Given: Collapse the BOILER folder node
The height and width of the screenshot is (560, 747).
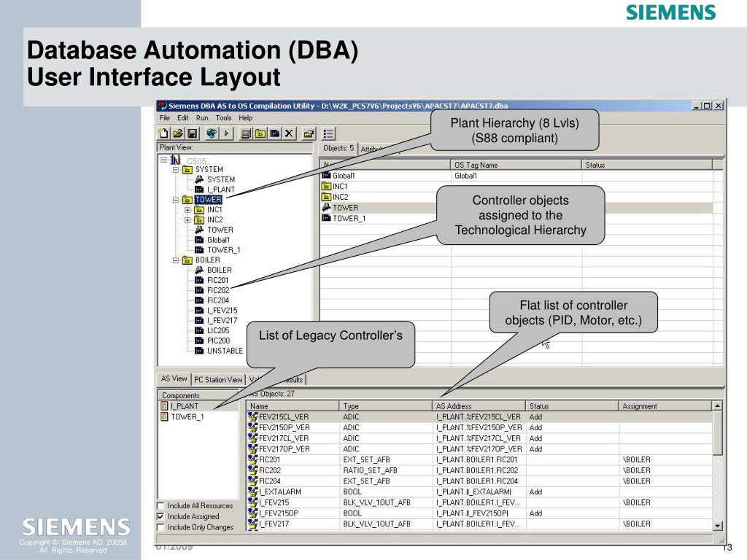Looking at the screenshot, I should click(175, 260).
